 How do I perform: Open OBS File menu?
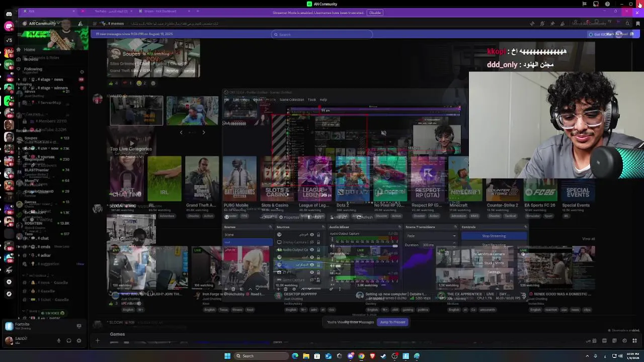tap(227, 100)
